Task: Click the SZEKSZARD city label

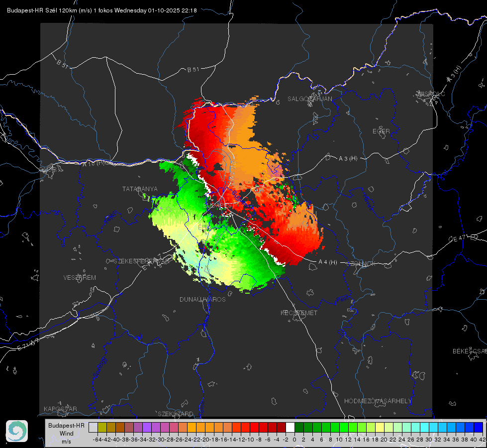Action: [x=175, y=414]
